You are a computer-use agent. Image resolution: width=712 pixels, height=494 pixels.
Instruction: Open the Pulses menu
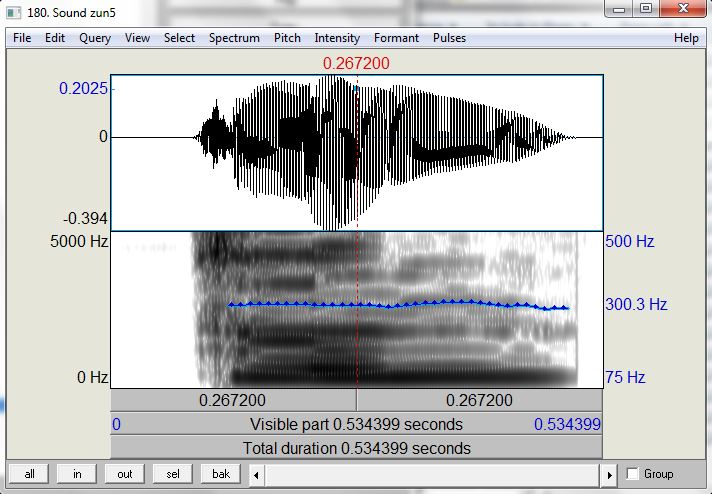[x=449, y=38]
